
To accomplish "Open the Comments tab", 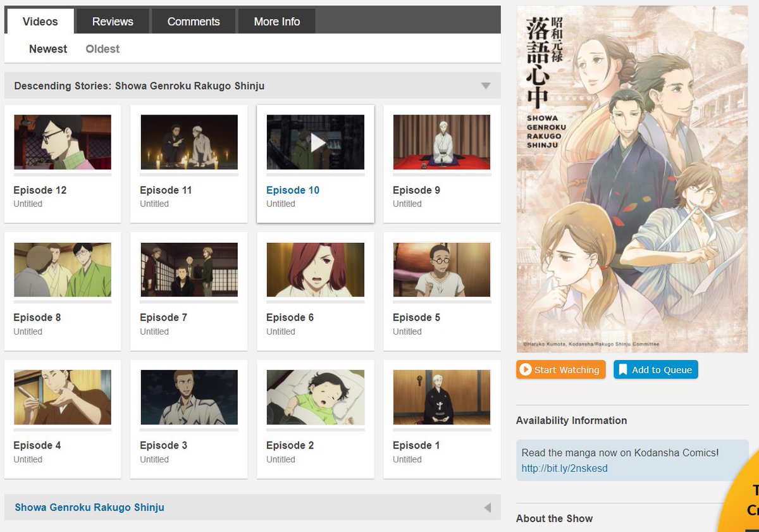I will pyautogui.click(x=194, y=22).
